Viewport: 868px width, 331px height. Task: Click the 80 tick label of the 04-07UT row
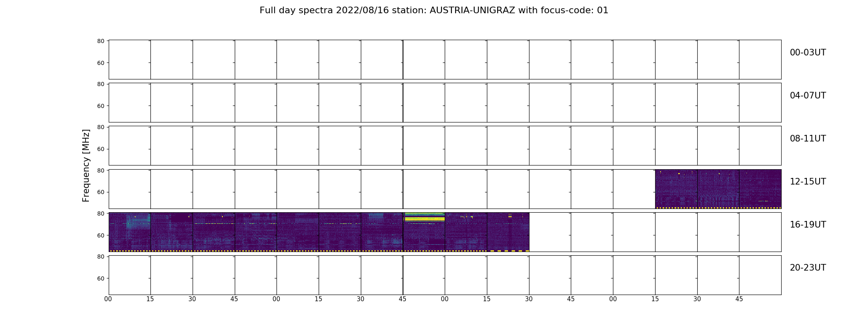pyautogui.click(x=100, y=84)
